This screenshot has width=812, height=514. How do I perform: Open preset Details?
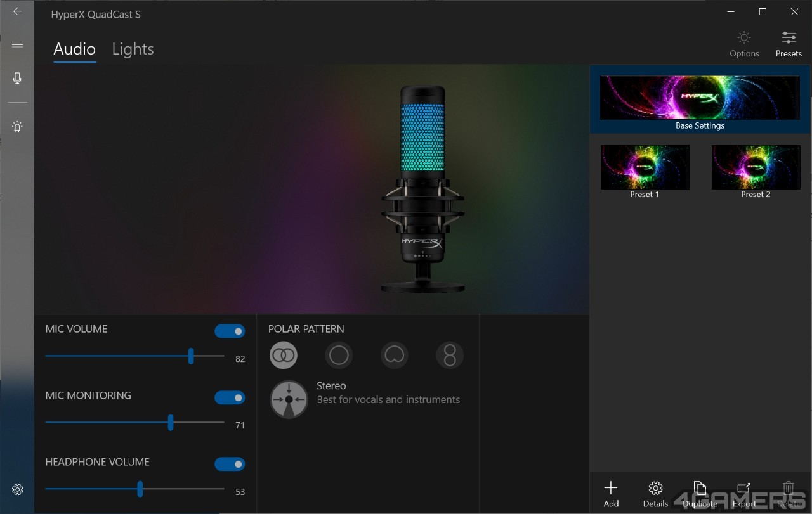[655, 494]
